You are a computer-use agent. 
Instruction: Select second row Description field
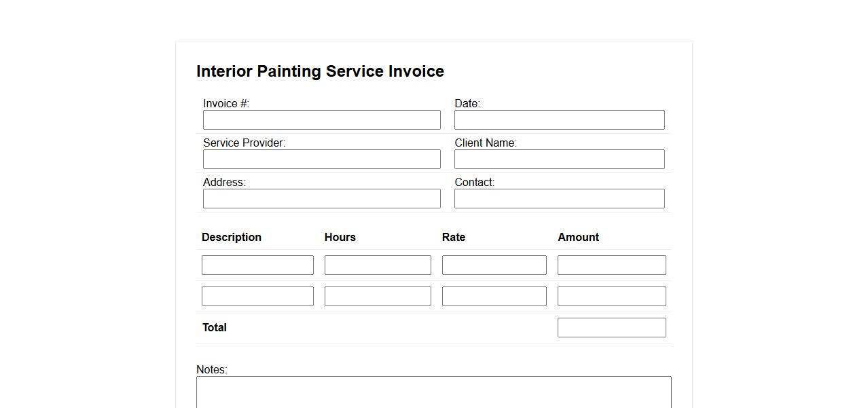257,297
